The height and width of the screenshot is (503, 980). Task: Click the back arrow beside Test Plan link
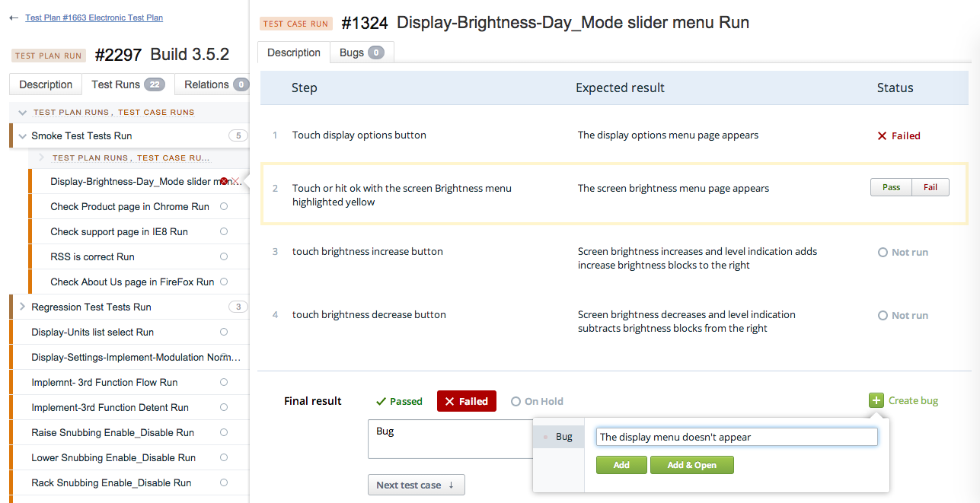tap(14, 18)
